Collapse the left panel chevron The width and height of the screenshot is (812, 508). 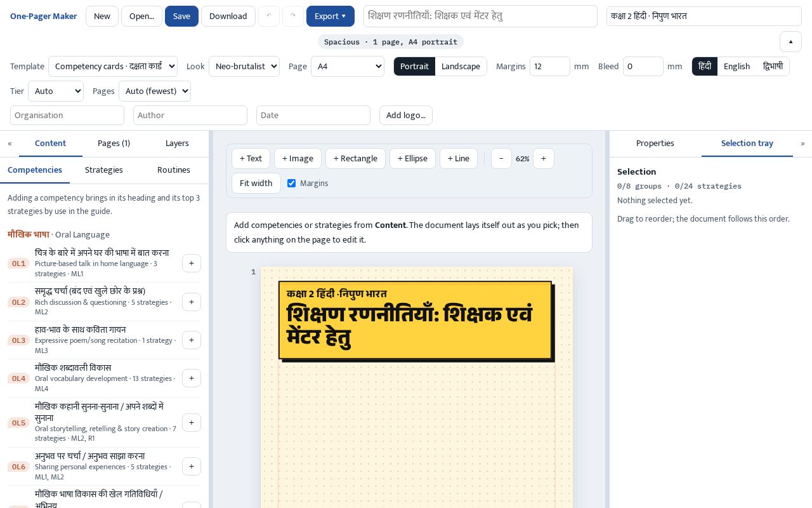10,144
